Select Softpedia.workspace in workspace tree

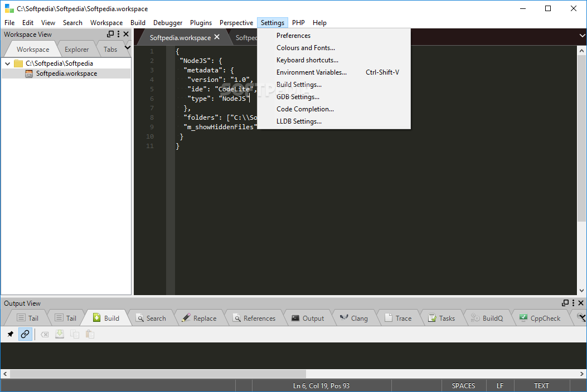click(x=66, y=73)
